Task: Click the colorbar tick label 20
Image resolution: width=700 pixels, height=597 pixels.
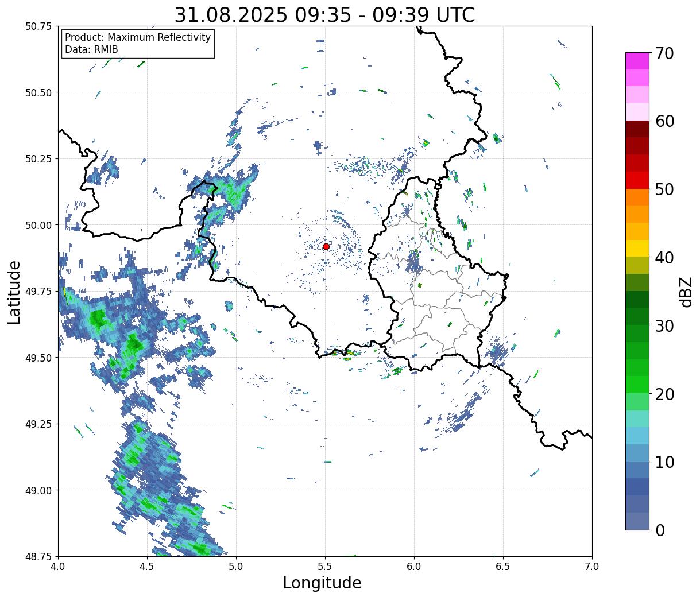Action: [664, 394]
